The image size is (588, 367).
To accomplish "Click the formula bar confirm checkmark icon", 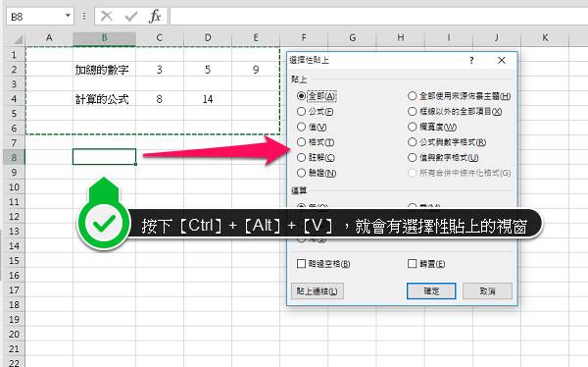I will coord(131,16).
